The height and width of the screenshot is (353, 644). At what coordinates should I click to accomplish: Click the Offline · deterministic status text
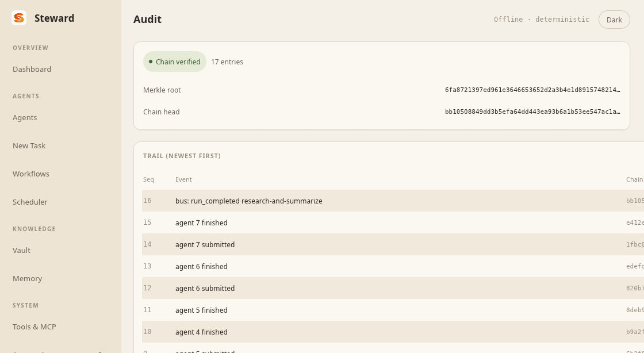[x=542, y=20]
